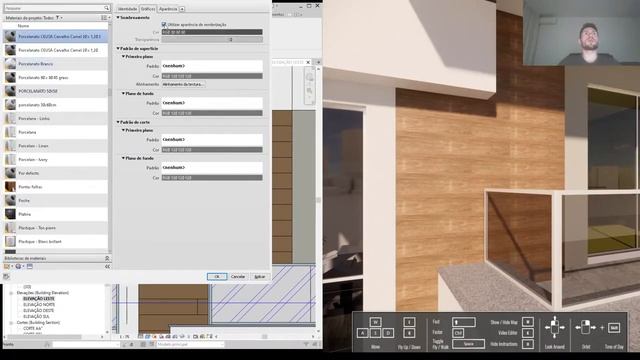
Task: Click the Ctrl Faster key icon in Enscape
Action: click(x=458, y=333)
